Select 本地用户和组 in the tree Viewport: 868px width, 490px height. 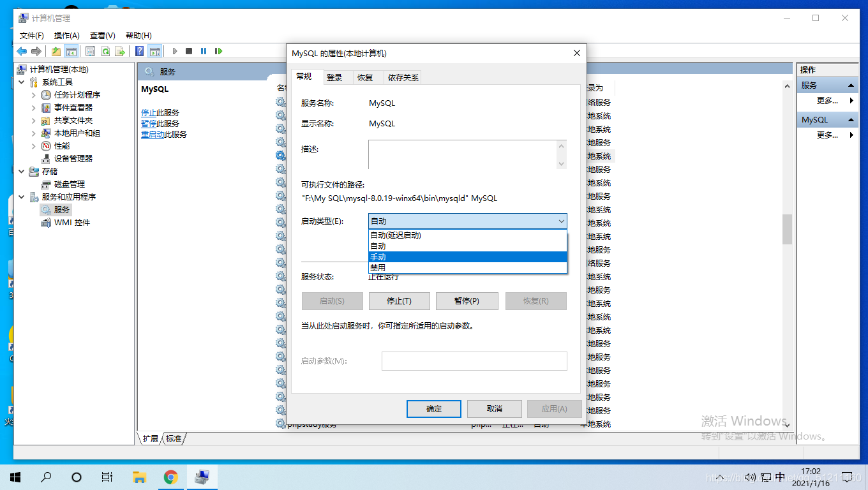pyautogui.click(x=77, y=133)
